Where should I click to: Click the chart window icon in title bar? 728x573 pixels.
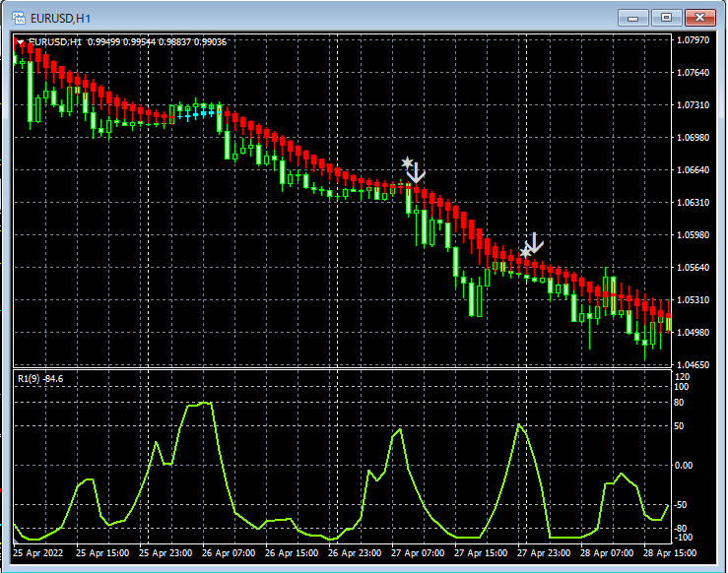(19, 18)
